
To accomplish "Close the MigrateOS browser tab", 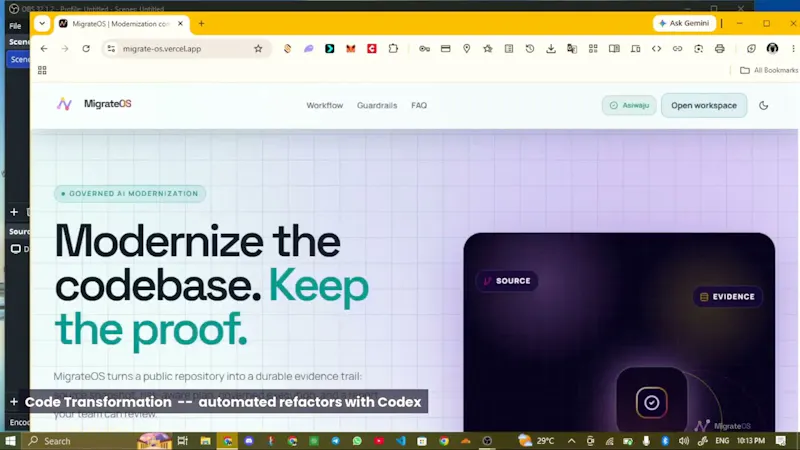I will (x=180, y=23).
